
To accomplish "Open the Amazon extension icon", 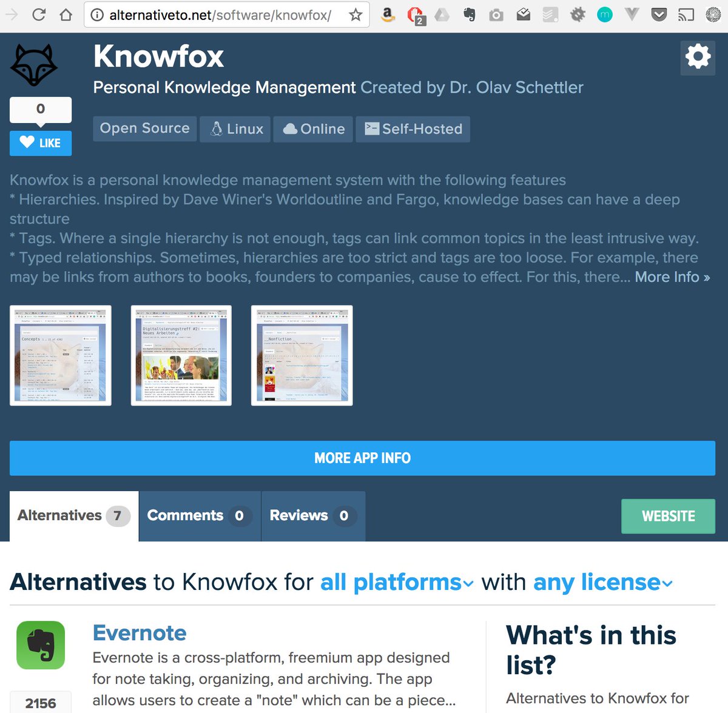I will click(388, 15).
